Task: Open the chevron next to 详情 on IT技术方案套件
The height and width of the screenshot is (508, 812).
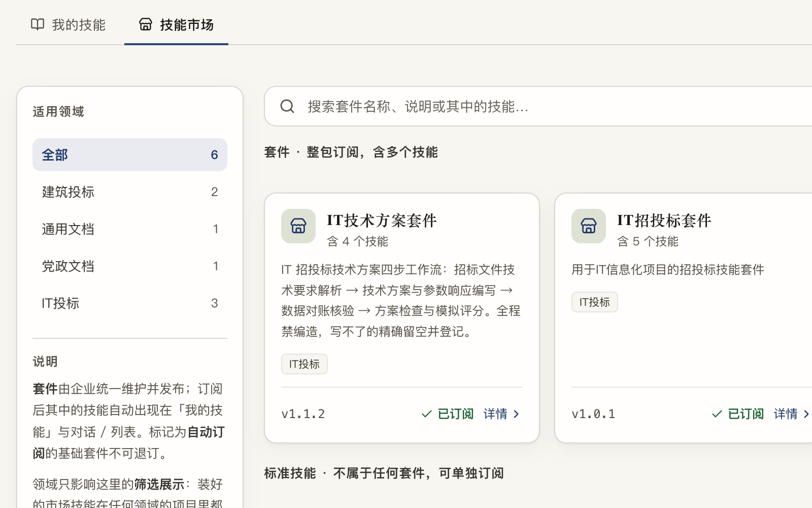Action: pyautogui.click(x=517, y=414)
